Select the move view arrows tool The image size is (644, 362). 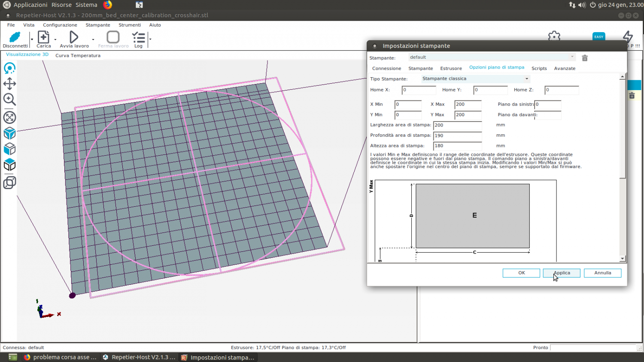[x=9, y=84]
